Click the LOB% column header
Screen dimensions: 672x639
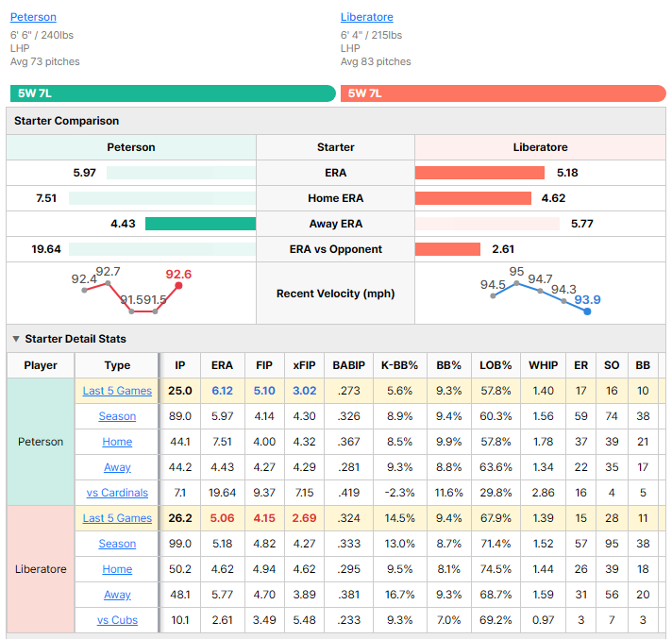pyautogui.click(x=496, y=365)
